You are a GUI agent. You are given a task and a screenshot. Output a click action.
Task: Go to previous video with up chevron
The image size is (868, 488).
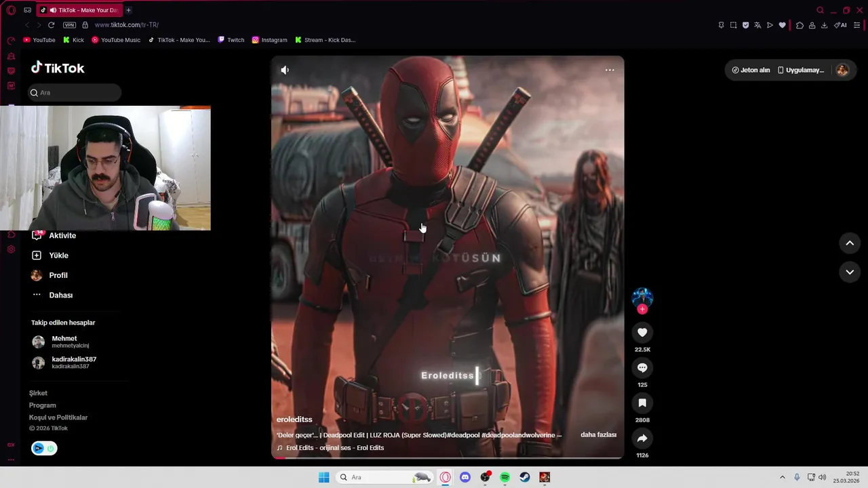[x=850, y=243]
